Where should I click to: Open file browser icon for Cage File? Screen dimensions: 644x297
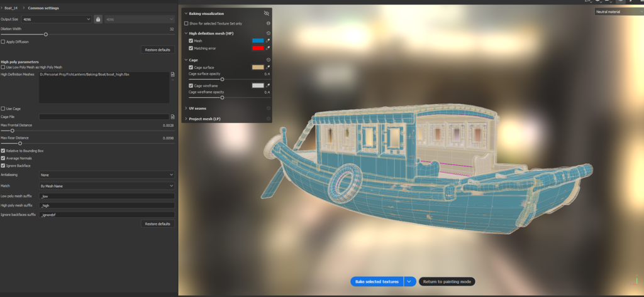click(172, 117)
